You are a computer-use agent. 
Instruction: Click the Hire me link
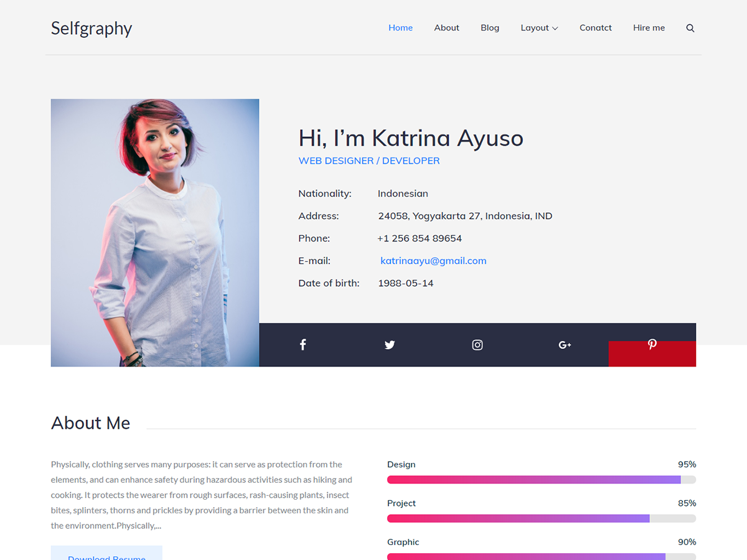649,27
